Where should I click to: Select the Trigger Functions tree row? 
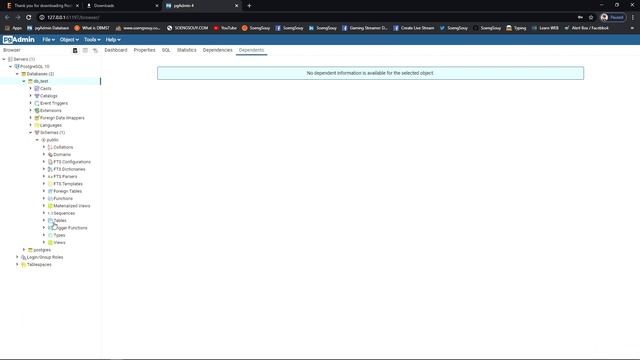click(67, 228)
